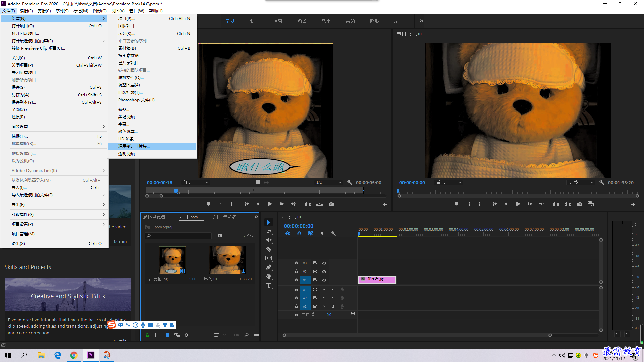
Task: Expand overflow workspaces chevron
Action: (x=421, y=21)
